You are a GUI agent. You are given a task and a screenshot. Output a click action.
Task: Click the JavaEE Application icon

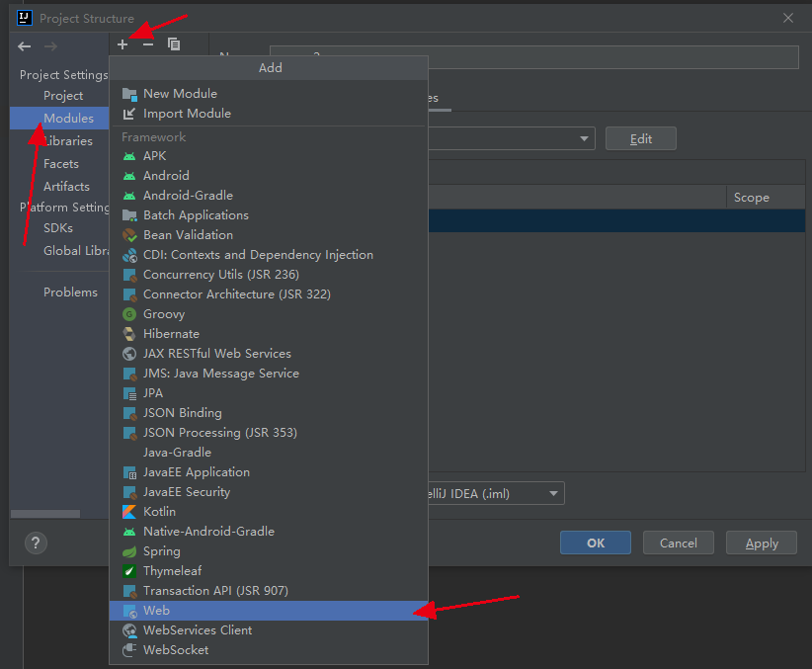pyautogui.click(x=129, y=472)
